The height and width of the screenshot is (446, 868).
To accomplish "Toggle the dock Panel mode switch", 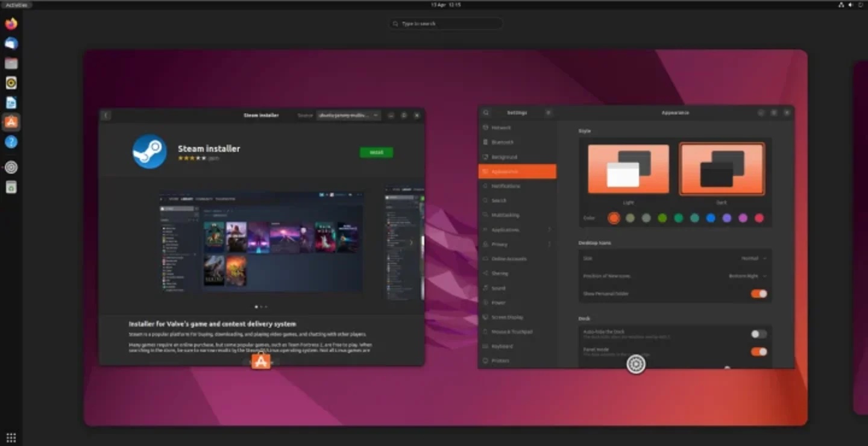I will coord(759,351).
